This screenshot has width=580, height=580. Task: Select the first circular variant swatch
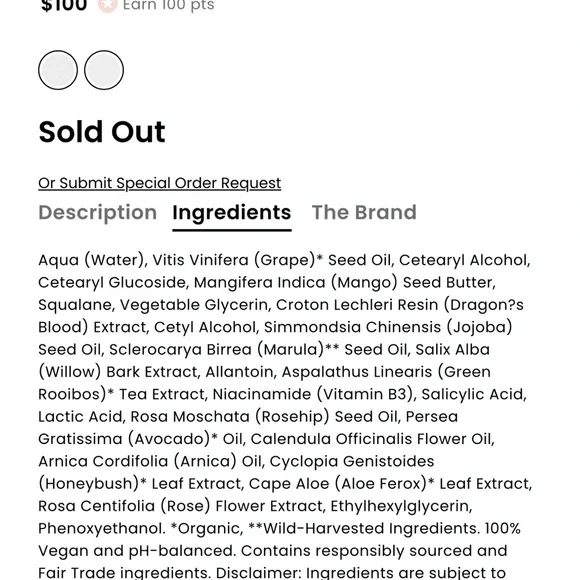click(58, 70)
